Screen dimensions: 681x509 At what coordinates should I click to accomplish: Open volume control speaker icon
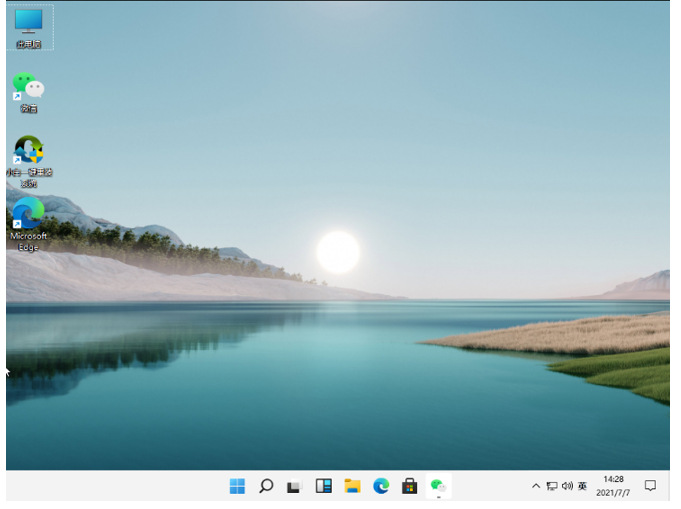pos(567,486)
